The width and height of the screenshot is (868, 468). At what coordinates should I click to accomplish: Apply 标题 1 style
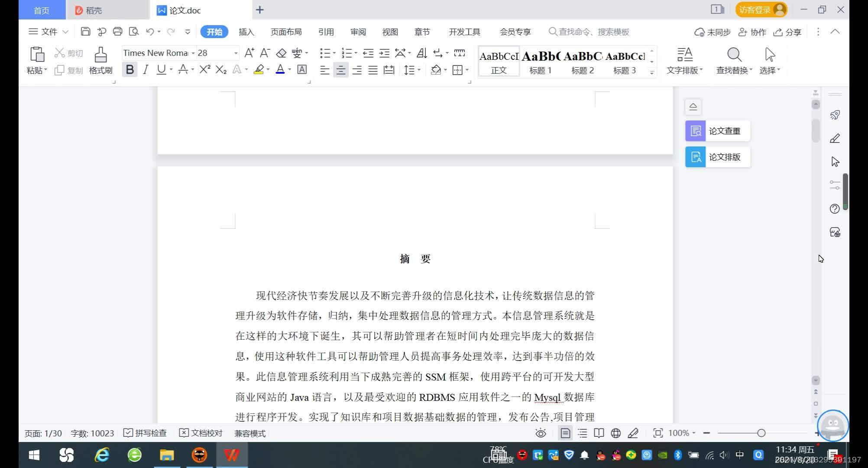541,61
